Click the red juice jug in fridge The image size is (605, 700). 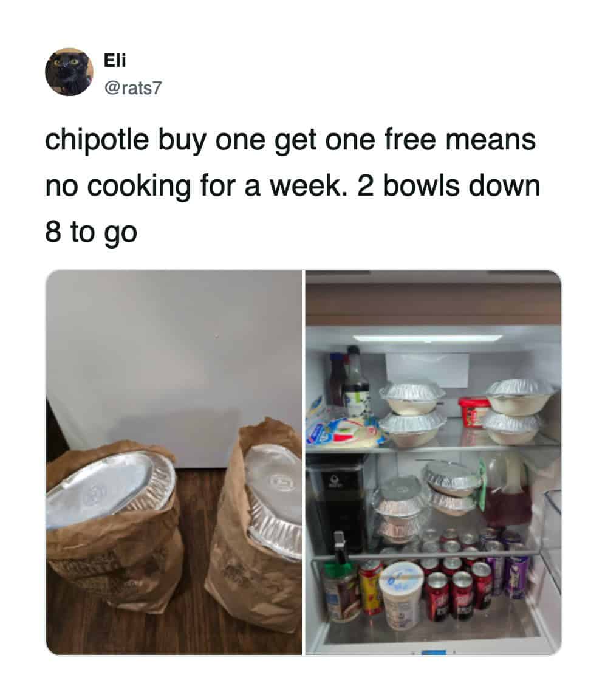click(508, 491)
